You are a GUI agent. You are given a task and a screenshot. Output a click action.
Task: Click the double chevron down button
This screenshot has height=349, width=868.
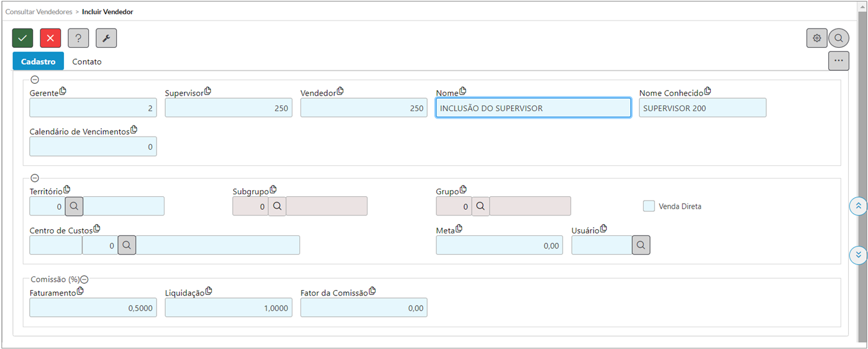[x=858, y=255]
